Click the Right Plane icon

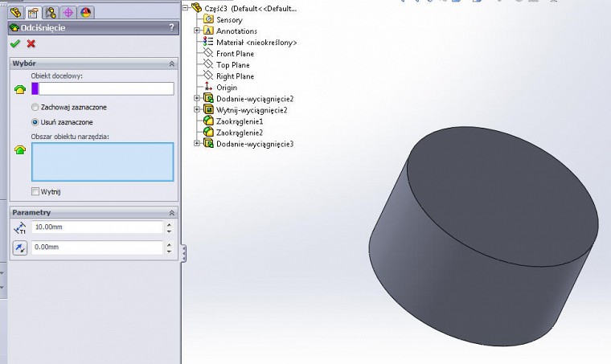208,76
